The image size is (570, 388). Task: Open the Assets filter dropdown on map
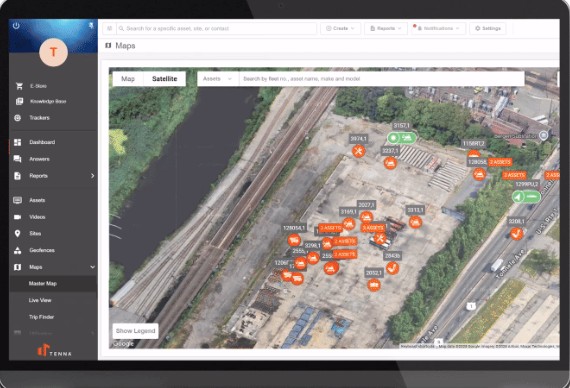(x=217, y=79)
